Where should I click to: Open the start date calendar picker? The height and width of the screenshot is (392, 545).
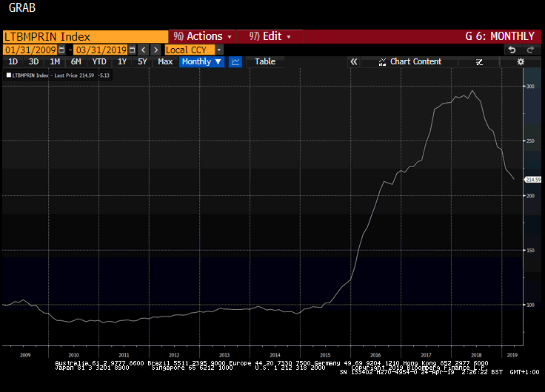point(61,50)
